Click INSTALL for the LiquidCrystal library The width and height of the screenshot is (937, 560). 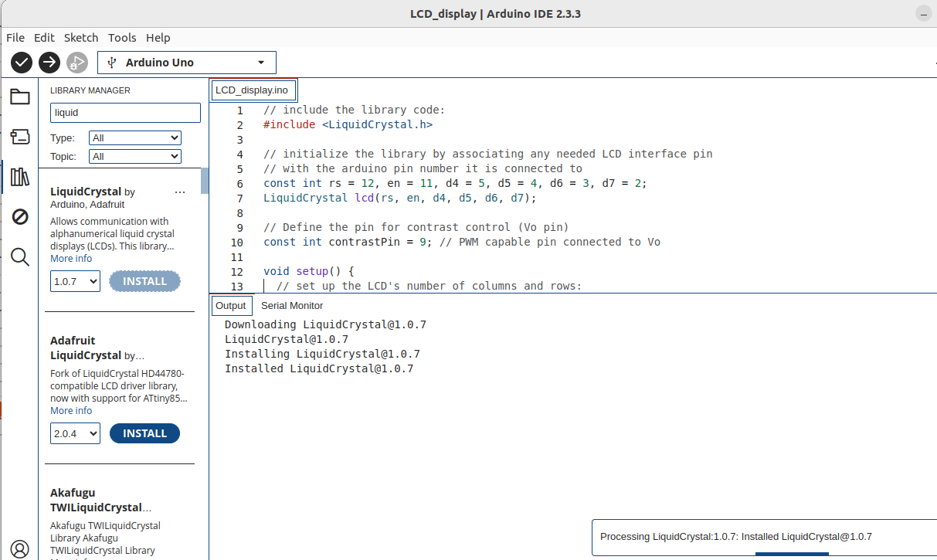[x=144, y=281]
